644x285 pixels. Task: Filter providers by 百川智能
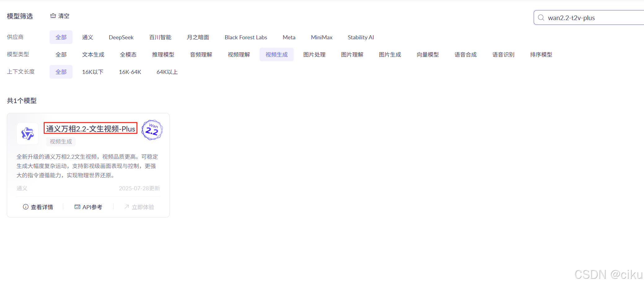(160, 37)
